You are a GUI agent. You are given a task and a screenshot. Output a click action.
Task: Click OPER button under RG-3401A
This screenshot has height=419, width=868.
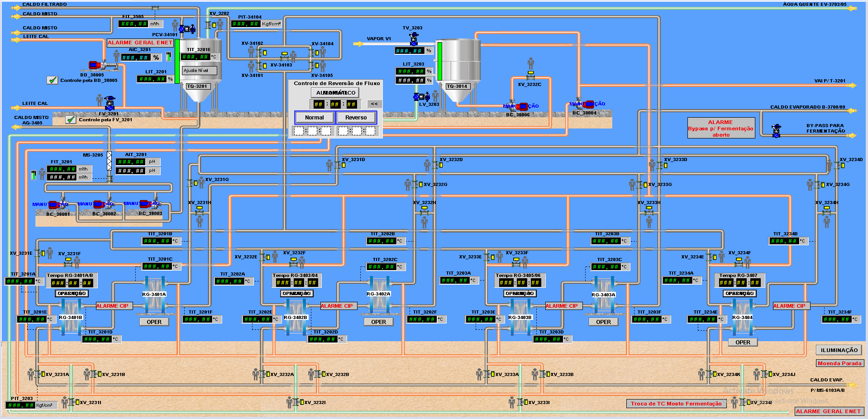click(154, 322)
